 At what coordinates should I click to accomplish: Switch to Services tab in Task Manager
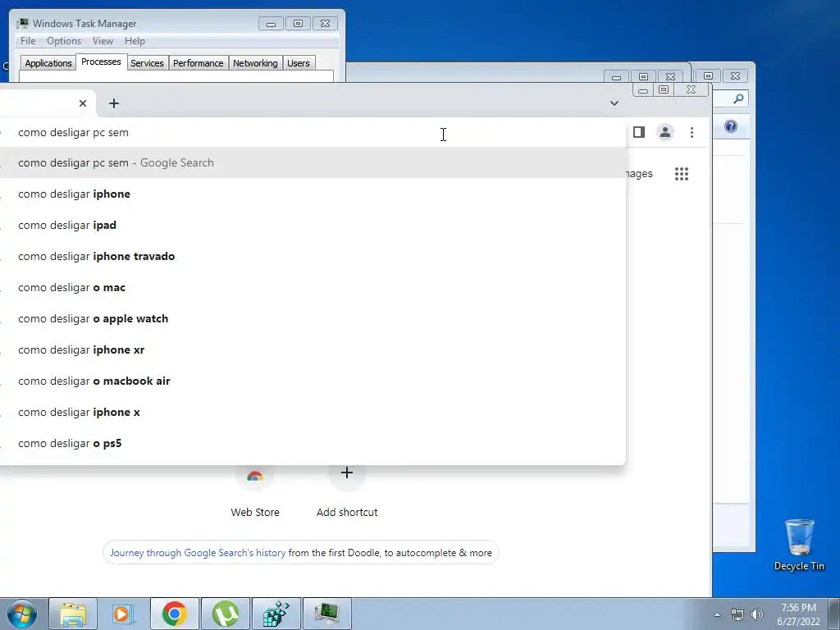148,63
